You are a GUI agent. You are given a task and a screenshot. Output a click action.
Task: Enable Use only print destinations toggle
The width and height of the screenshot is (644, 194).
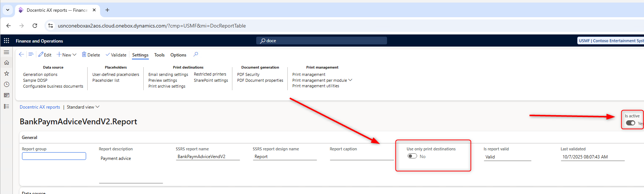click(x=412, y=156)
